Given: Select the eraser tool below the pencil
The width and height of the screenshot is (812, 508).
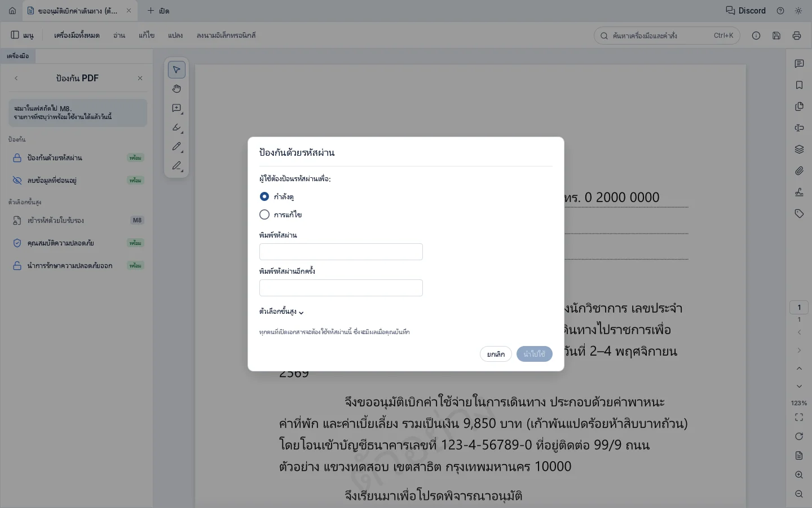Looking at the screenshot, I should click(176, 165).
